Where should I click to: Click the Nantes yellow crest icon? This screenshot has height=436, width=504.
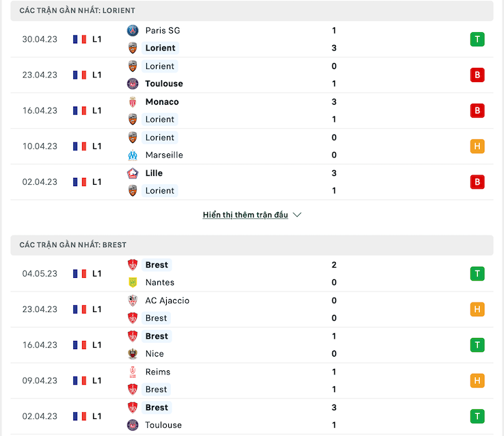(x=133, y=283)
